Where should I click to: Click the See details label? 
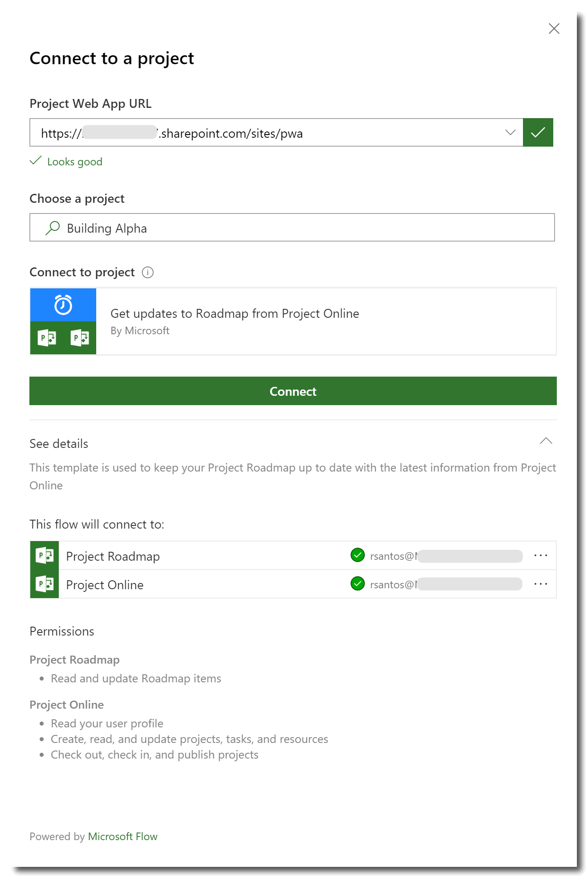tap(59, 444)
